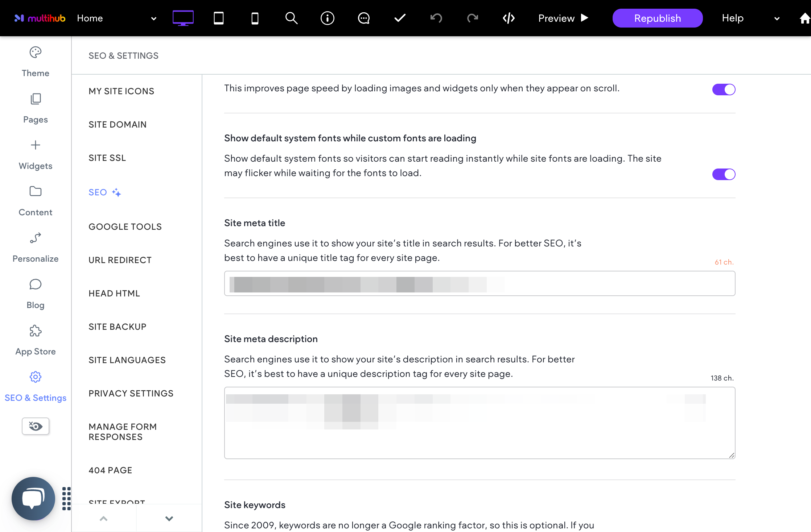Switch to desktop view icon
This screenshot has width=811, height=532.
[183, 18]
